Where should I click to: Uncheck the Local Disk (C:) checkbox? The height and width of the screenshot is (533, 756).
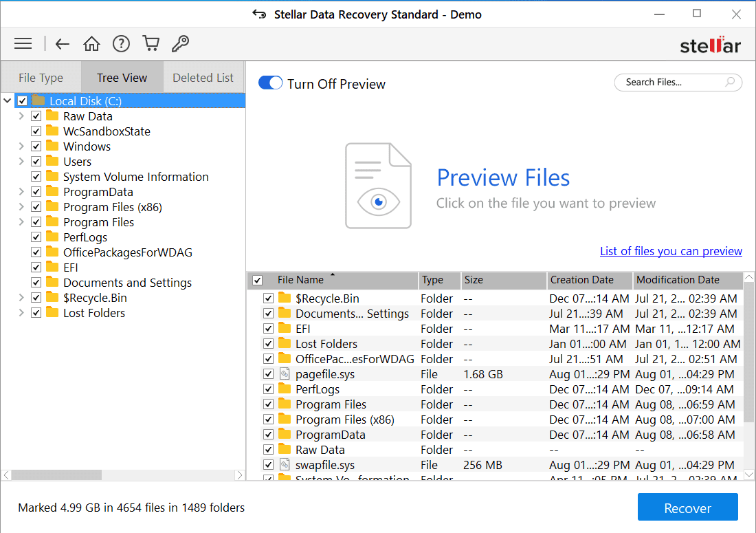[x=22, y=101]
